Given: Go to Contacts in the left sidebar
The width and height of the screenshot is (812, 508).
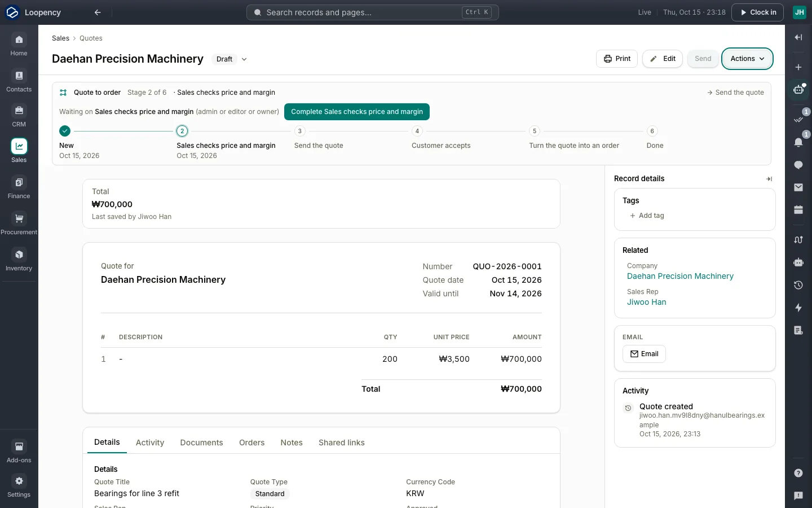Looking at the screenshot, I should click(19, 81).
